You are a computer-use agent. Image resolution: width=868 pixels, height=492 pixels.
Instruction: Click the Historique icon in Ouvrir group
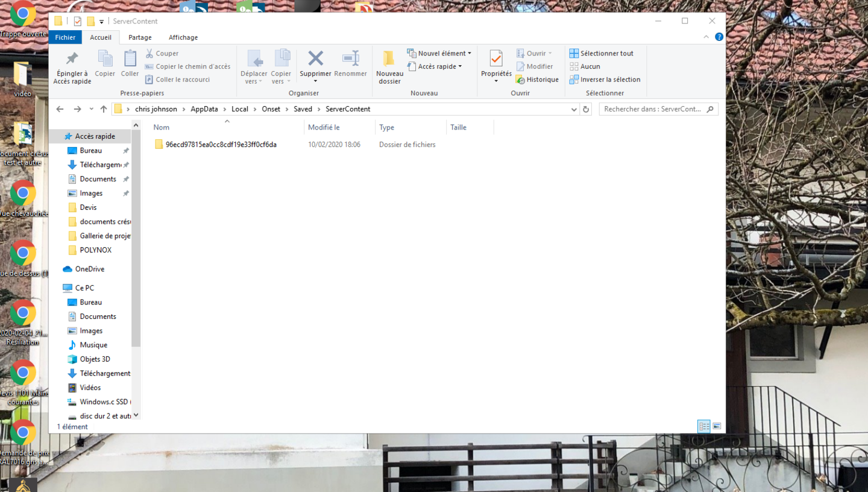[x=520, y=80]
